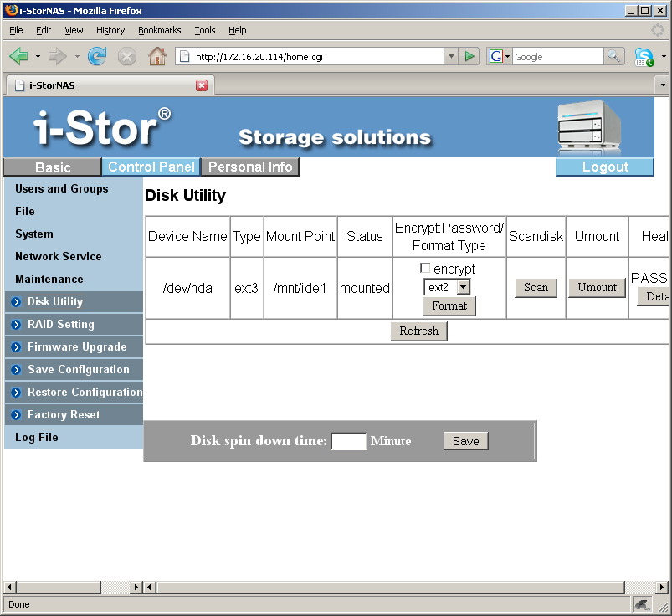Click the magnifier search button
672x616 pixels.
613,56
